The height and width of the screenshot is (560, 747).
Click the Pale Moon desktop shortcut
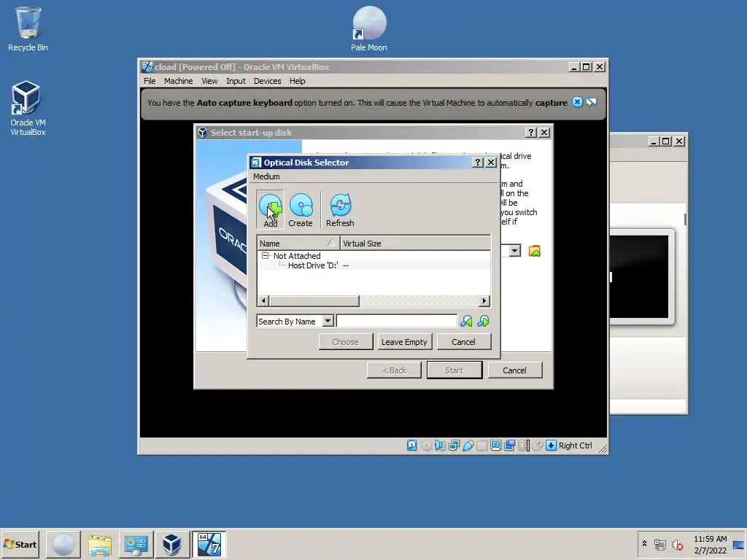[368, 28]
